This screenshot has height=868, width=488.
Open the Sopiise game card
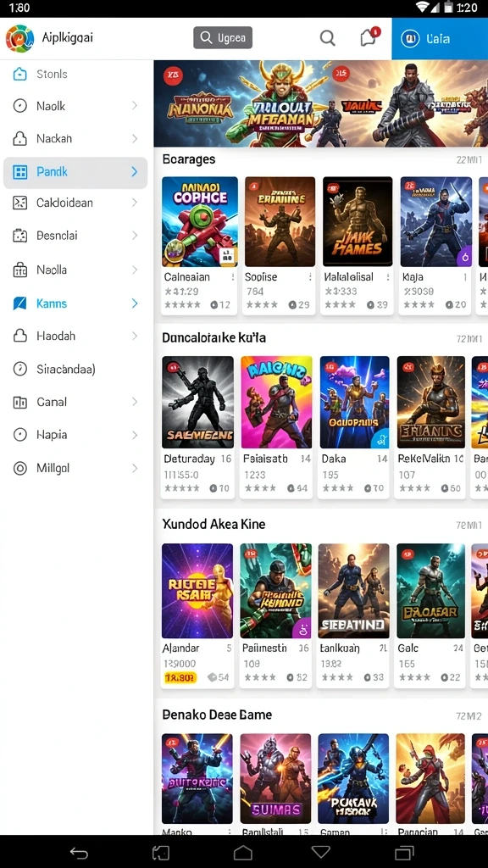pyautogui.click(x=280, y=245)
